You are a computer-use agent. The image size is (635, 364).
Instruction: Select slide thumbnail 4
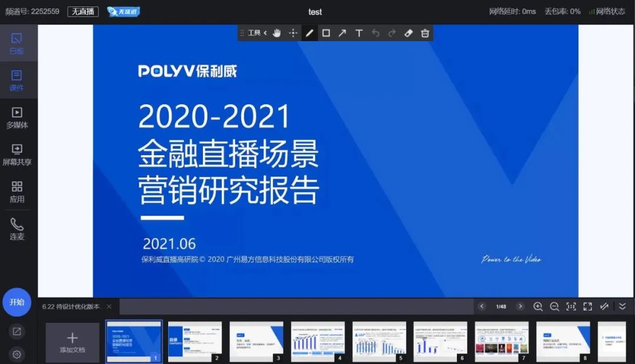[x=318, y=342]
